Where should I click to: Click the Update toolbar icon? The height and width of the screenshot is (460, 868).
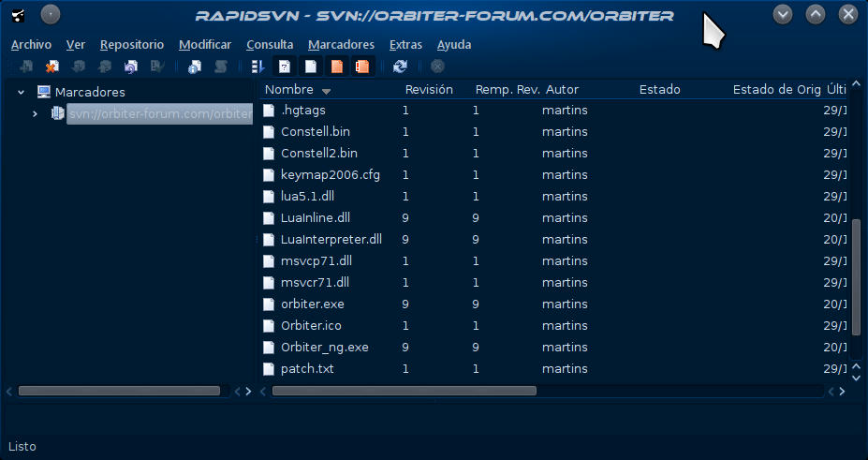tap(78, 67)
